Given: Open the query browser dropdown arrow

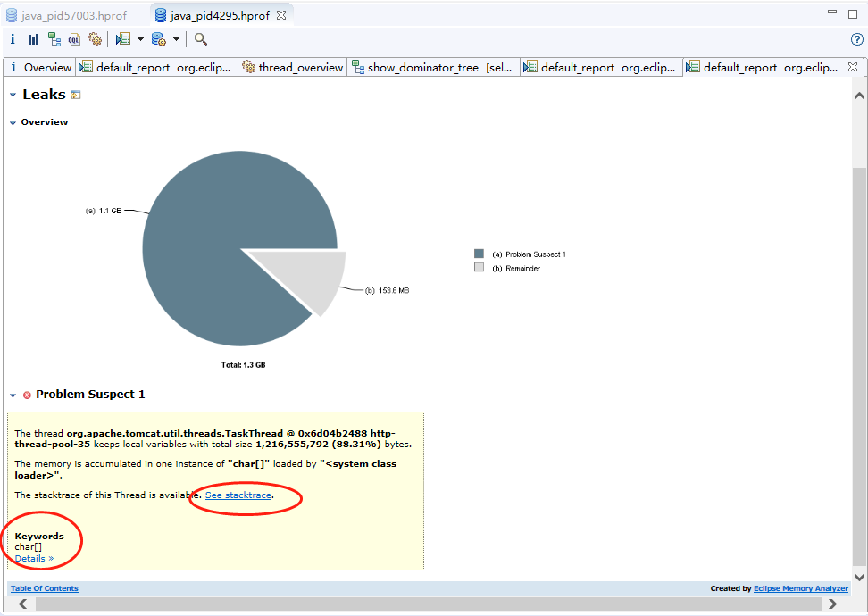Looking at the screenshot, I should (x=176, y=39).
